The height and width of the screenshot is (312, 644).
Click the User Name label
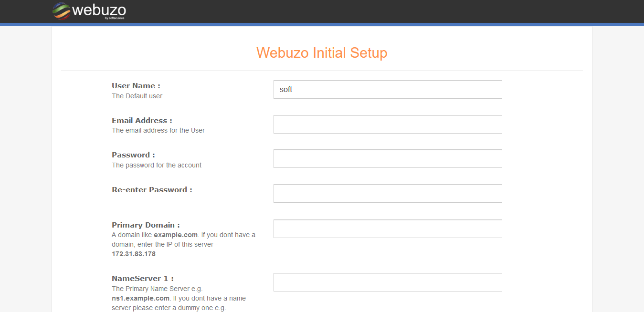pos(136,86)
